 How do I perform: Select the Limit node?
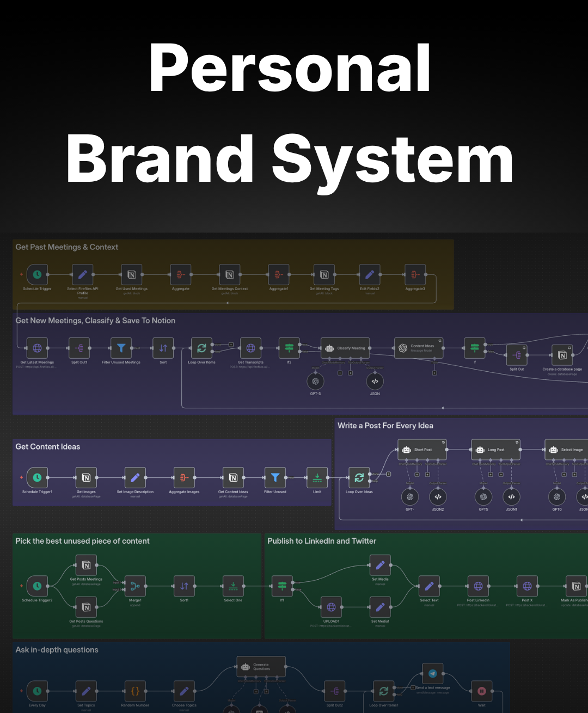coord(317,477)
